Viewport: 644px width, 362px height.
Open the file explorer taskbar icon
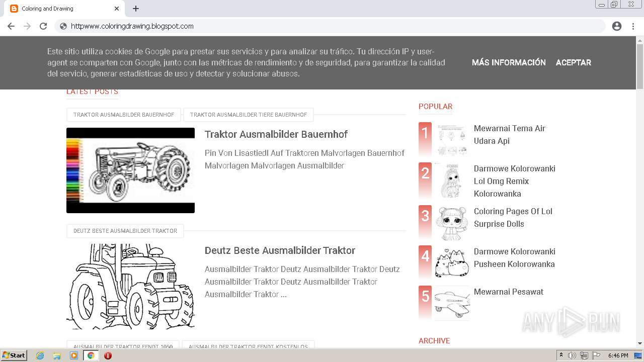tap(57, 355)
